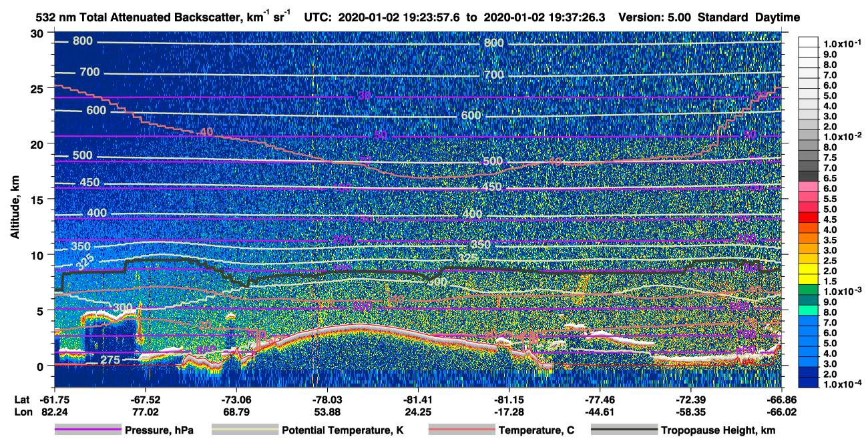Click latitude value '-78.03'
Image resolution: width=868 pixels, height=445 pixels.
point(327,400)
